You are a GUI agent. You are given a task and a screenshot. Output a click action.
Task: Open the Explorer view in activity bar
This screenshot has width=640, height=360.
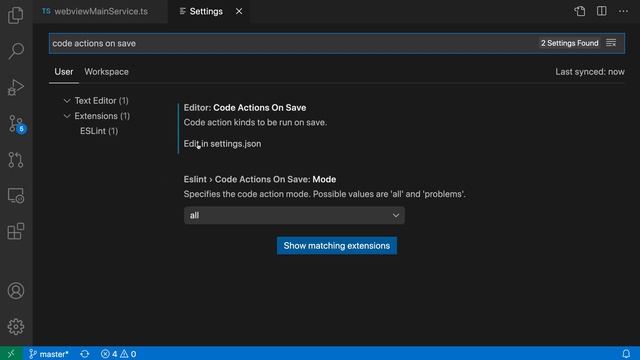pyautogui.click(x=16, y=16)
